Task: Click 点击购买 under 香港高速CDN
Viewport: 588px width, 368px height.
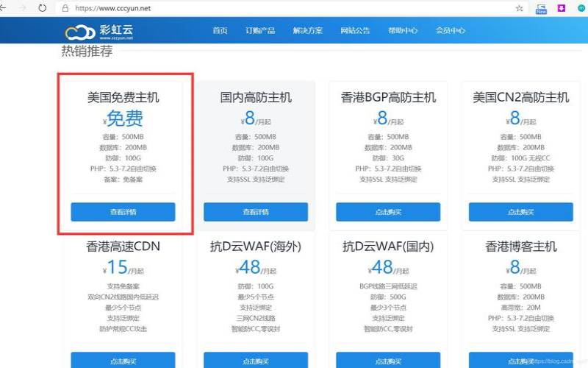Action: tap(123, 360)
